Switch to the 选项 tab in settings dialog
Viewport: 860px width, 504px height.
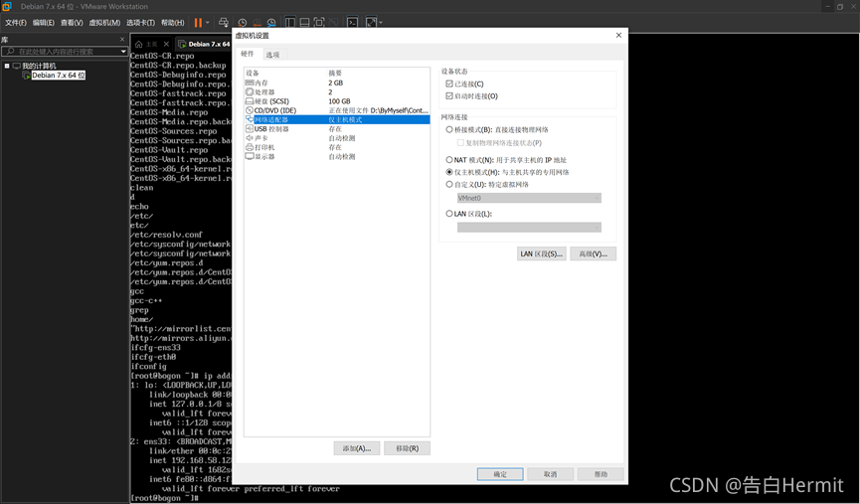point(272,55)
